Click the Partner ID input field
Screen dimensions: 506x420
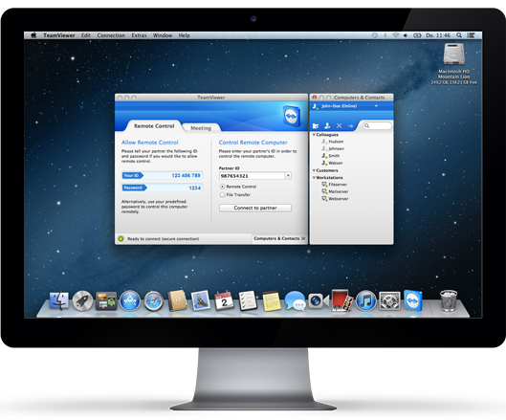252,176
